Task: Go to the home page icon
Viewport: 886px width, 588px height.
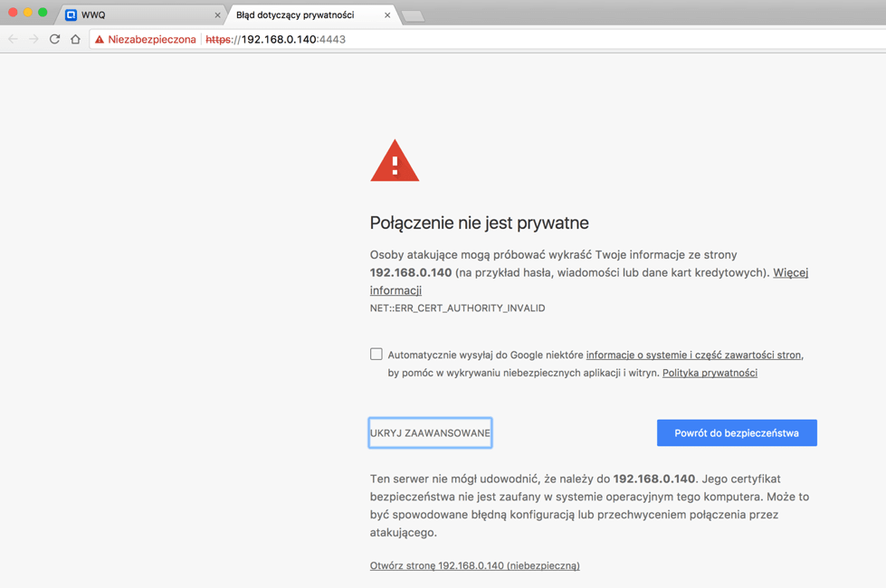Action: coord(75,40)
